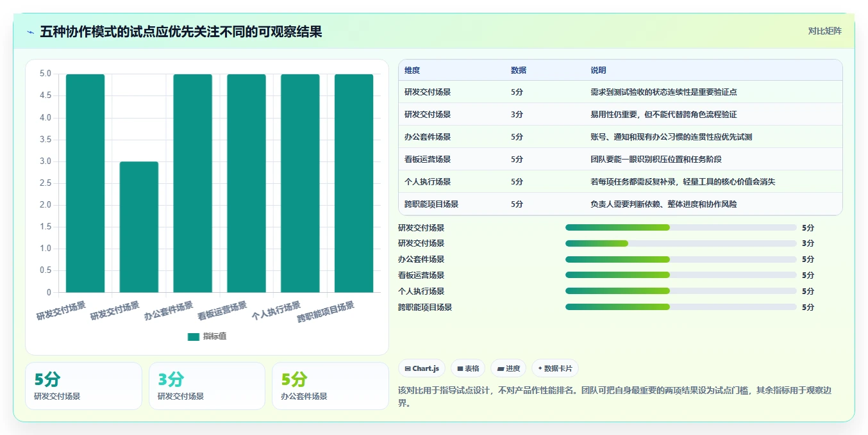Click the 跨职能项目场景 bar in the chart
Screen dimensions: 868x435
click(354, 183)
